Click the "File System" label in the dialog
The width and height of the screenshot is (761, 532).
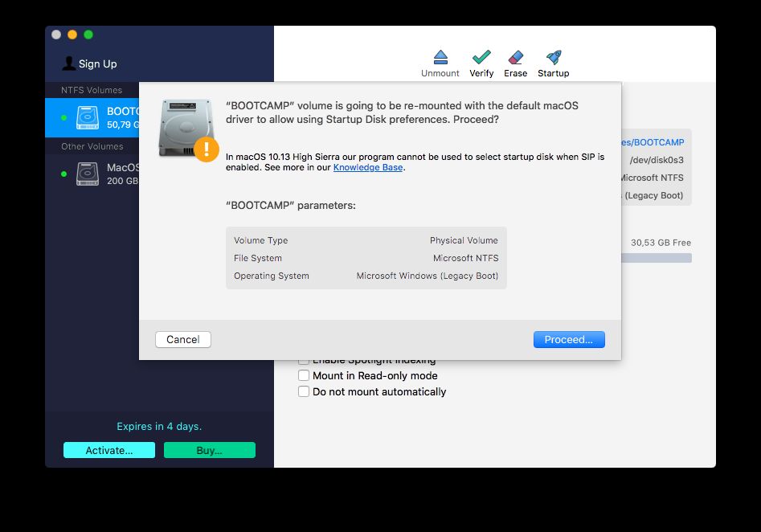point(258,258)
